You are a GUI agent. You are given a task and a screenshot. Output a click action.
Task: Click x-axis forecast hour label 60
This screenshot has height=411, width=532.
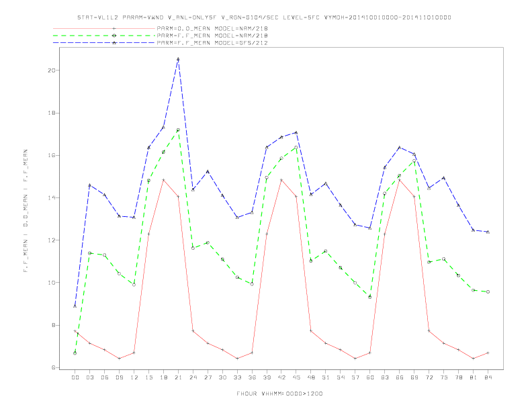point(370,377)
